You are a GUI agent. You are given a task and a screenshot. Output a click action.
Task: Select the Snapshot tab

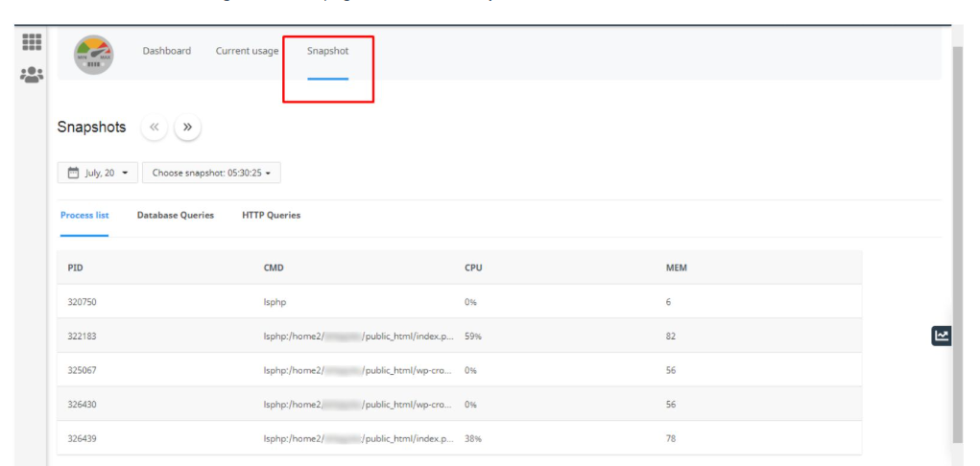pos(327,51)
